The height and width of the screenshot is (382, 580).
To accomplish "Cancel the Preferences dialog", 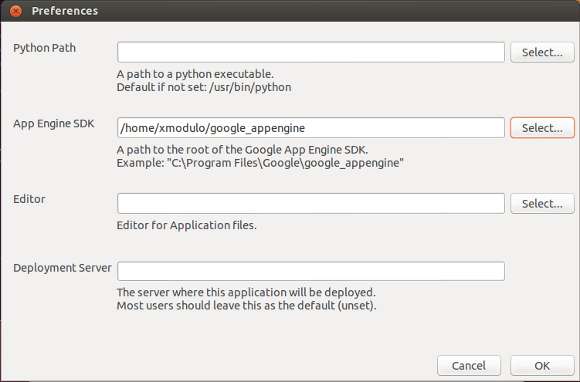I will pos(469,365).
